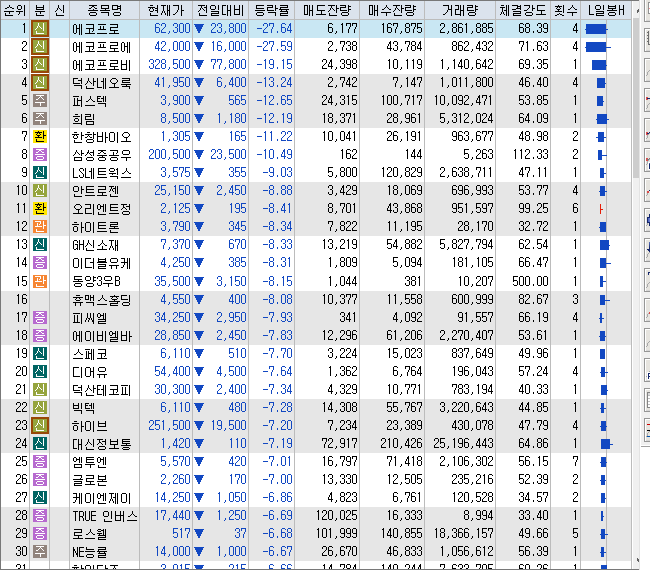
Task: Select the stock name 덕산네오룩
Action: point(102,83)
